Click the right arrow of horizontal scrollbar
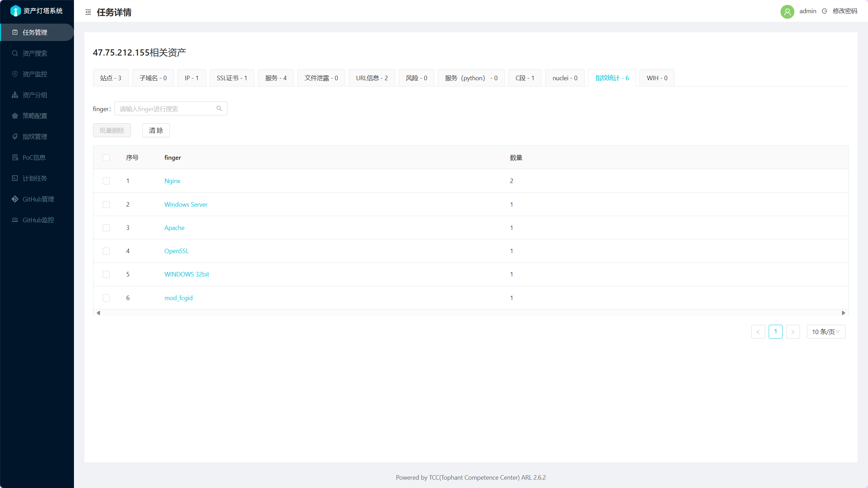The image size is (868, 488). point(843,313)
